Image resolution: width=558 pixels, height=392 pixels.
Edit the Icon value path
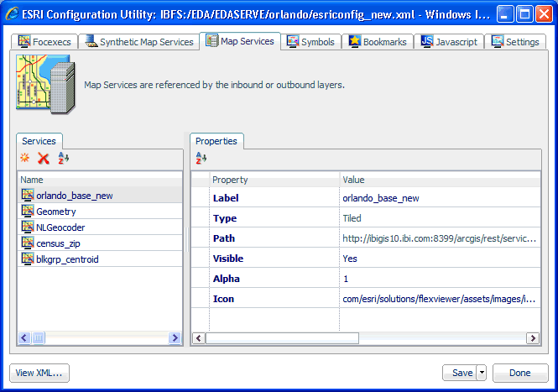coord(440,299)
